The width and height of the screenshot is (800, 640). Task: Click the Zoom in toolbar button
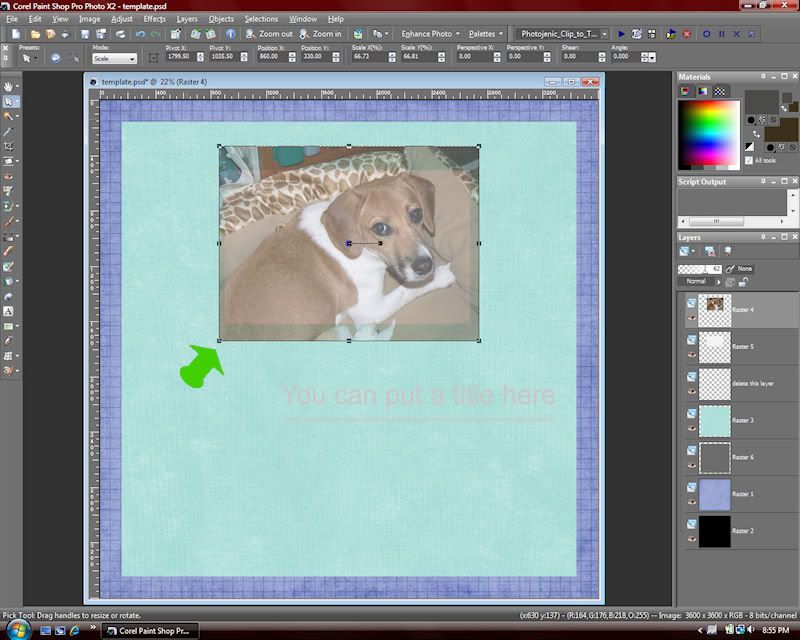320,33
